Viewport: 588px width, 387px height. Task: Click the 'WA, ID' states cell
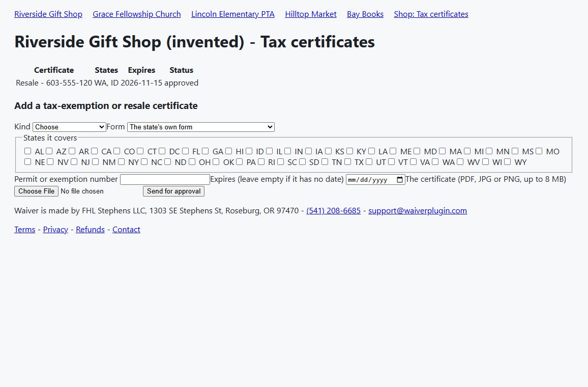pos(106,83)
